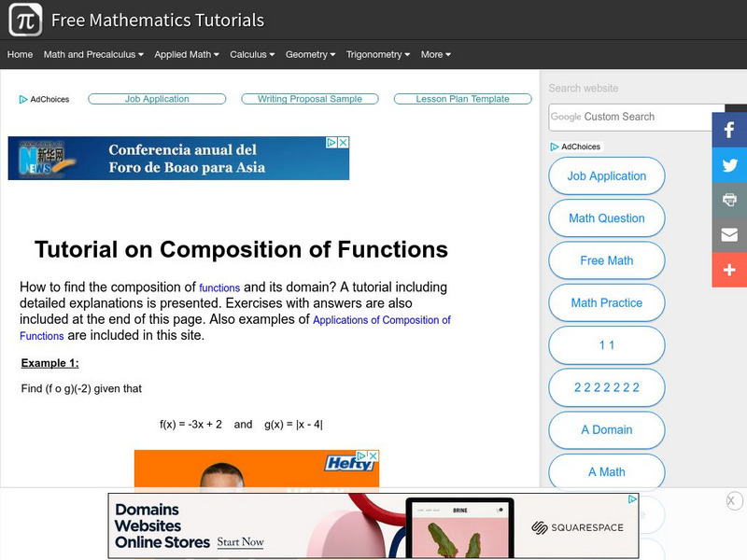Viewport: 747px width, 560px height.
Task: Focus the Google Custom Search field
Action: [x=630, y=118]
